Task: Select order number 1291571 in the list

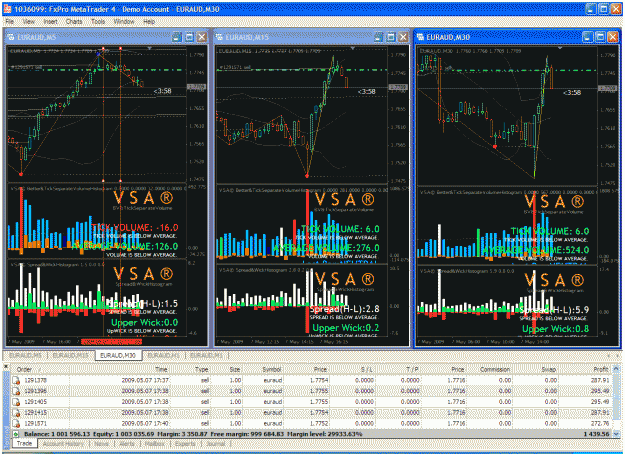Action: pyautogui.click(x=35, y=423)
